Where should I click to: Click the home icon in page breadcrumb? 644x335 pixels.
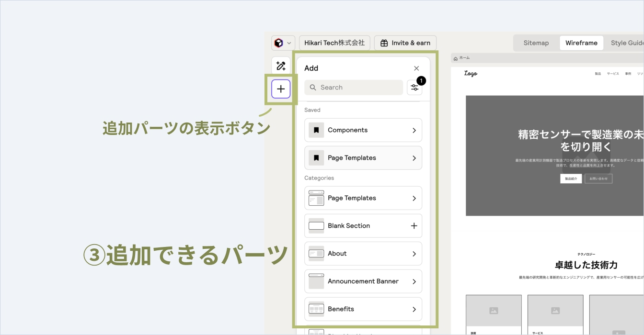tap(456, 58)
